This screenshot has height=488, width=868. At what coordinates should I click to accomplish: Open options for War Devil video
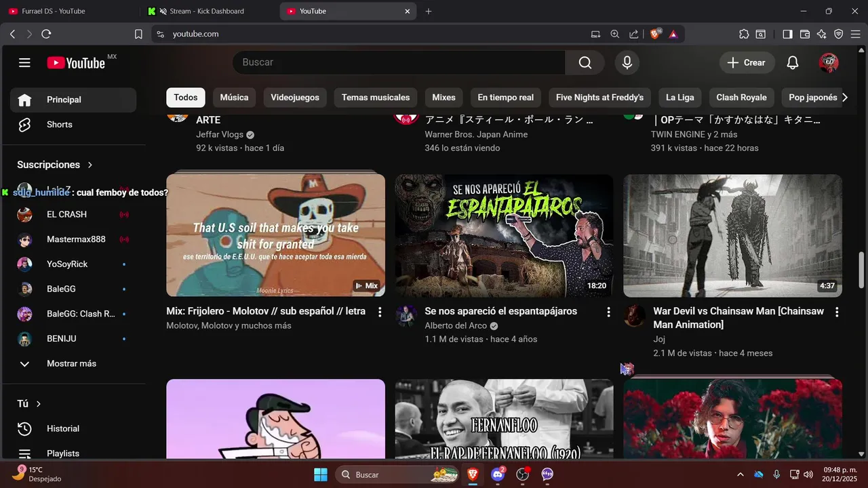point(837,312)
